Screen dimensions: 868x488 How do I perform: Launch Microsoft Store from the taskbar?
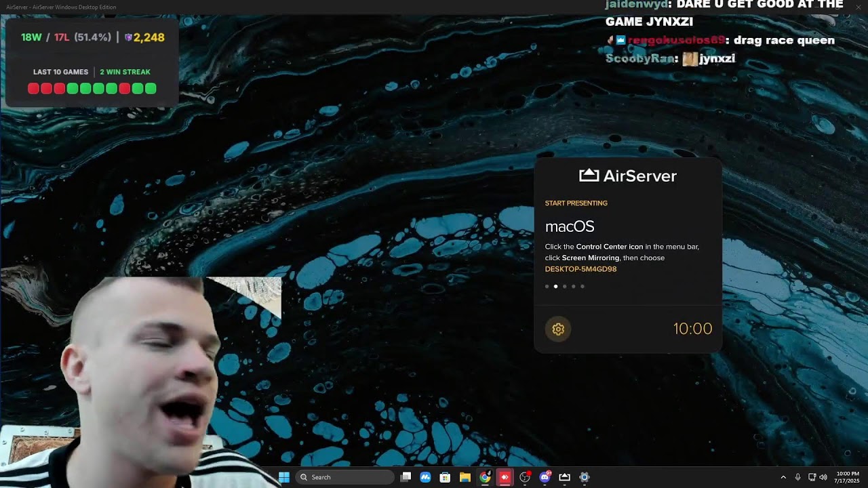click(x=445, y=477)
